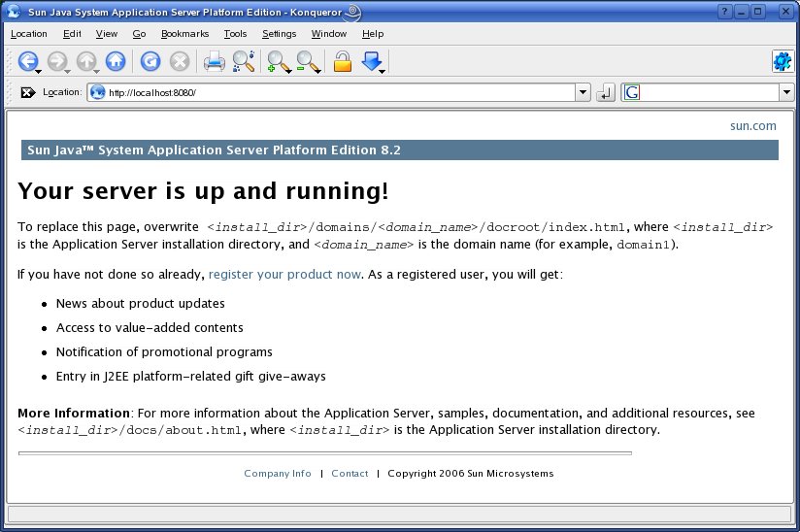Click the Application Server Platform Edition 8.2 banner
This screenshot has height=532, width=800.
click(x=399, y=150)
